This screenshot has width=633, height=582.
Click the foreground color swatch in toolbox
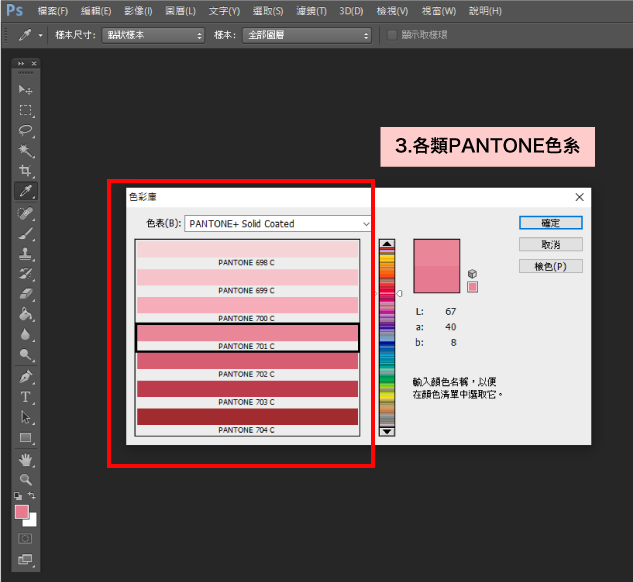22,512
